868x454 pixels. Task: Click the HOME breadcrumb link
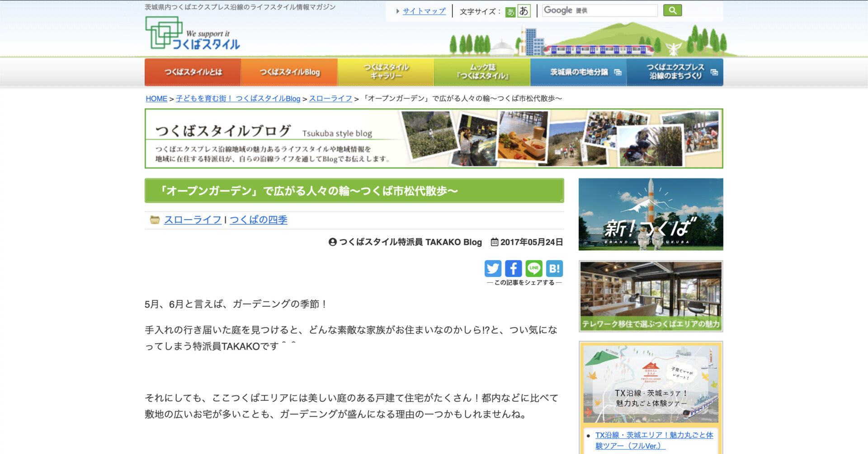click(x=156, y=98)
